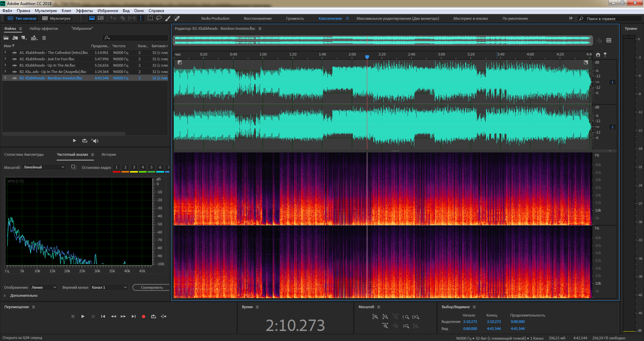Switch to "Избранное" panel tab
The height and width of the screenshot is (341, 644).
click(x=82, y=28)
